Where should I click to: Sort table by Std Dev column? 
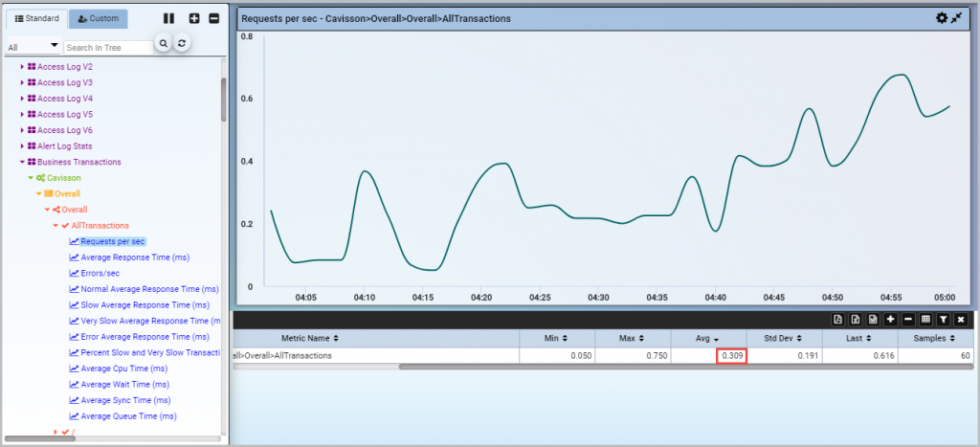(x=783, y=338)
